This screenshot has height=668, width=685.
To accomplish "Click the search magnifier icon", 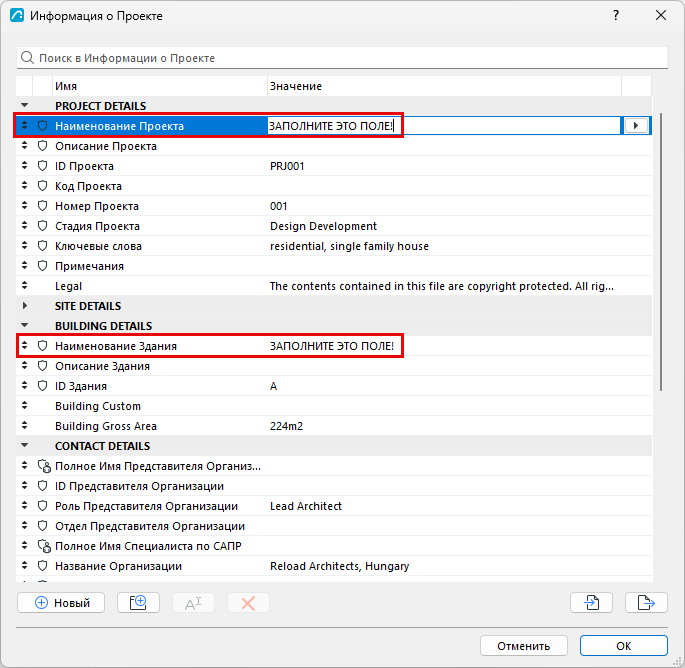I will click(x=27, y=58).
